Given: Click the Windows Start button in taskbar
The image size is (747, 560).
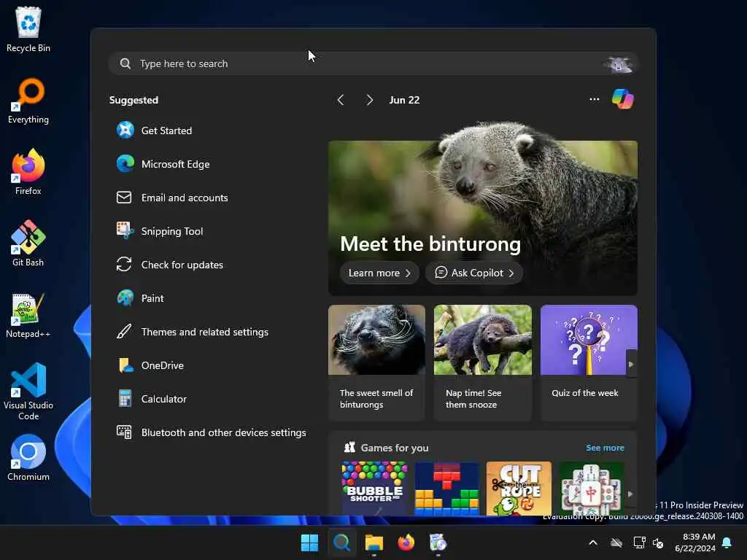Looking at the screenshot, I should coord(309,542).
